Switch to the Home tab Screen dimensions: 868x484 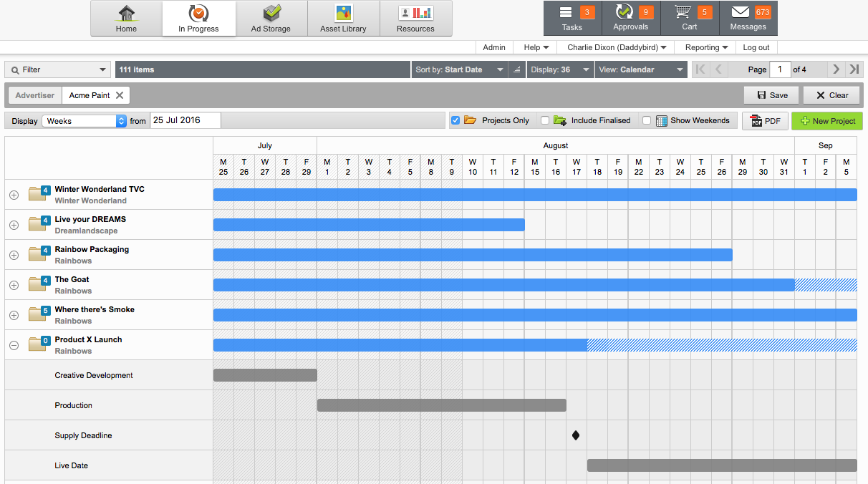point(126,18)
